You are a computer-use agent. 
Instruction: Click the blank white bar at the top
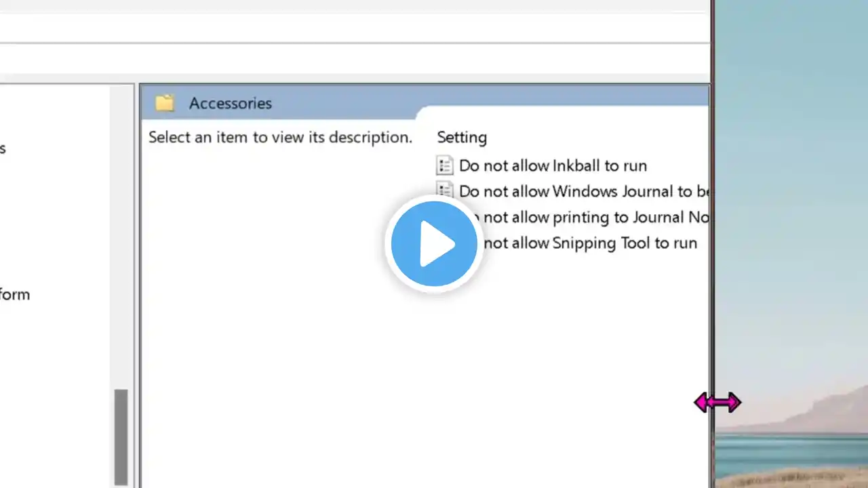point(353,27)
